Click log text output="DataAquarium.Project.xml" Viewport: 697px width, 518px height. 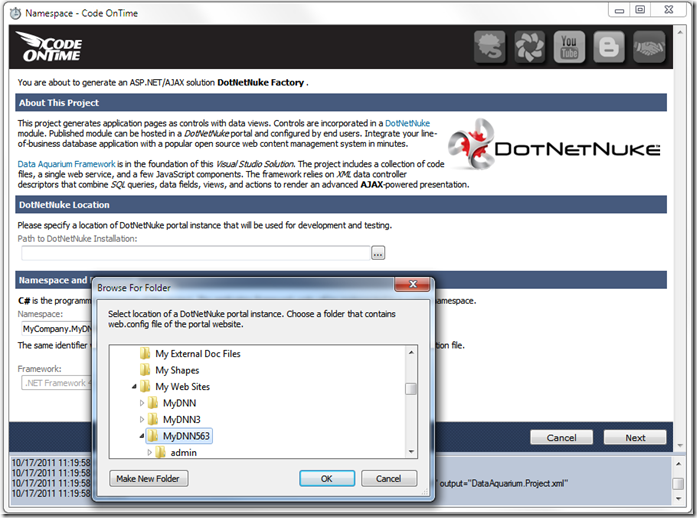point(504,483)
